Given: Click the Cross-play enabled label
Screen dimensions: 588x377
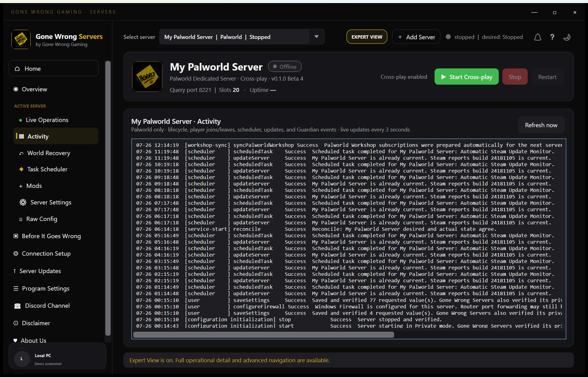Looking at the screenshot, I should tap(404, 77).
